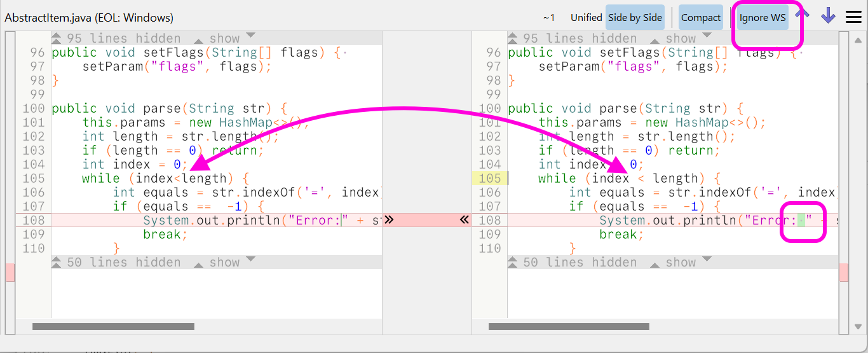868x353 pixels.
Task: Expand double-up arrow before right "50 lines hidden"
Action: 513,262
